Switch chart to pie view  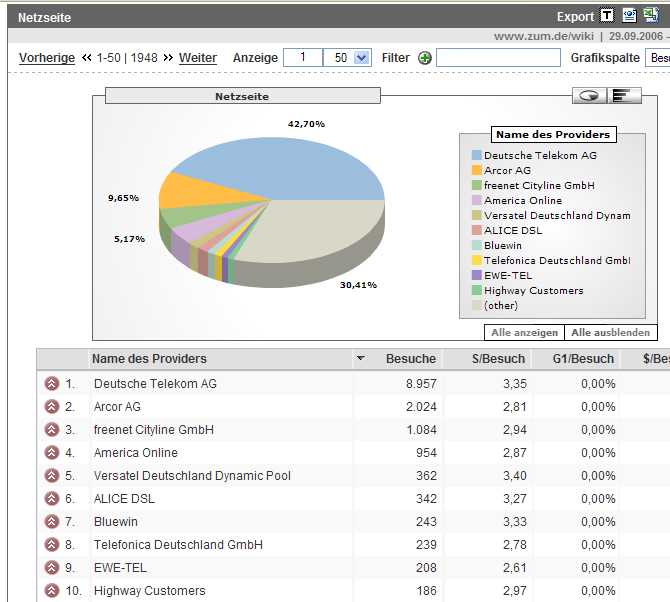point(589,96)
